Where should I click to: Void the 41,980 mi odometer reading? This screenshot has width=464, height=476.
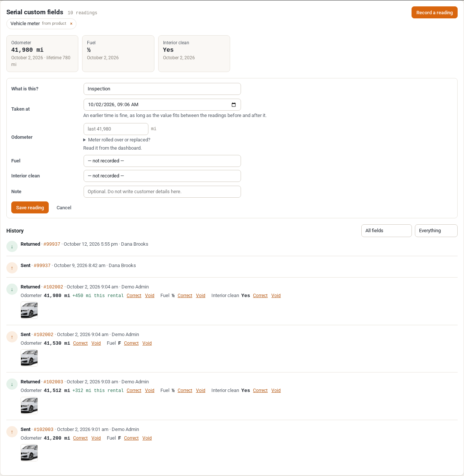tap(150, 296)
